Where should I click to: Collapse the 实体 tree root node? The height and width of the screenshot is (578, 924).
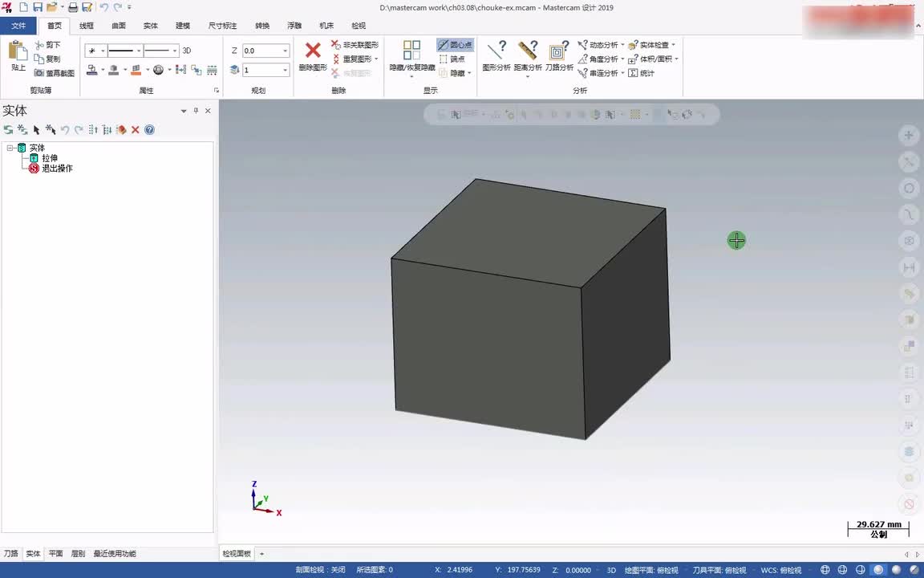pyautogui.click(x=10, y=148)
